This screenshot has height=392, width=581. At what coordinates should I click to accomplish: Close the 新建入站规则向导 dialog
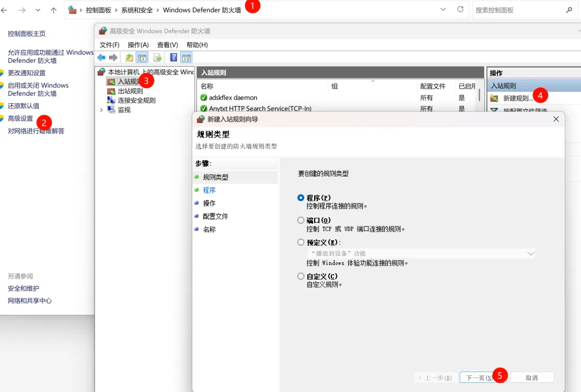tap(556, 119)
